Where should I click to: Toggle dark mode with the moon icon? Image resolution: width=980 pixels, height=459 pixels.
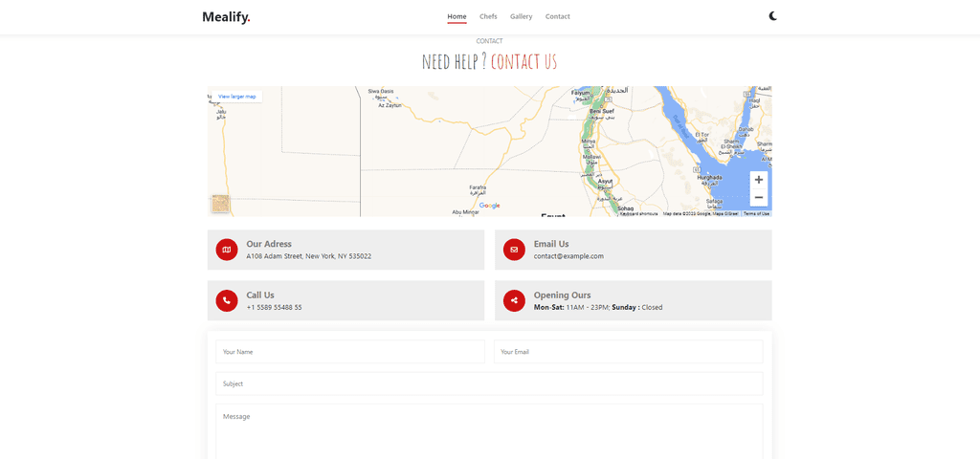773,16
